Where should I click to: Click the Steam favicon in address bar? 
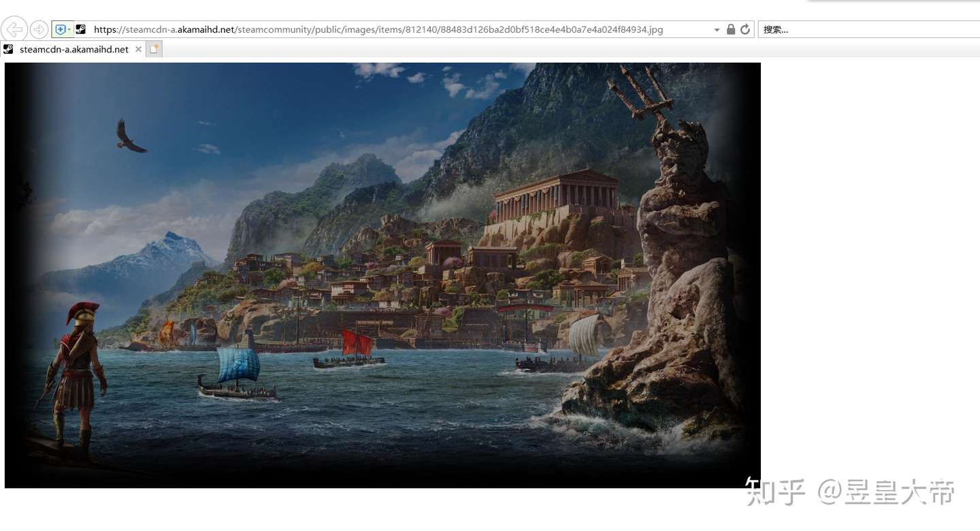point(80,29)
